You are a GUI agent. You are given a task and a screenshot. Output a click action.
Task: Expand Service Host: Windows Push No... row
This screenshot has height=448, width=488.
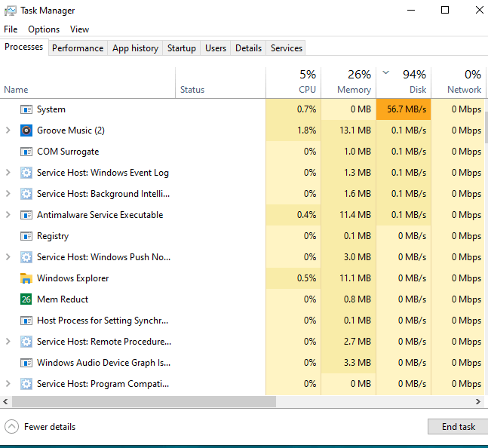point(8,257)
